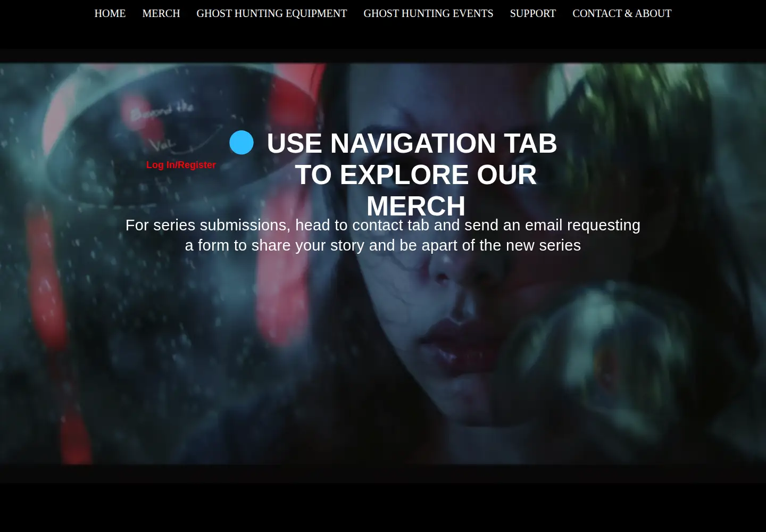
Task: Click the blue circle account icon
Action: click(242, 143)
